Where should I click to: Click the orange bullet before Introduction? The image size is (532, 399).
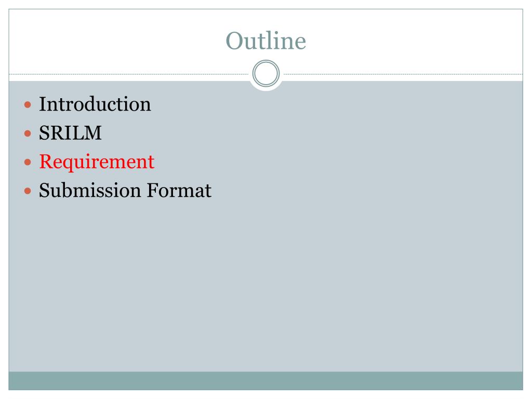28,104
